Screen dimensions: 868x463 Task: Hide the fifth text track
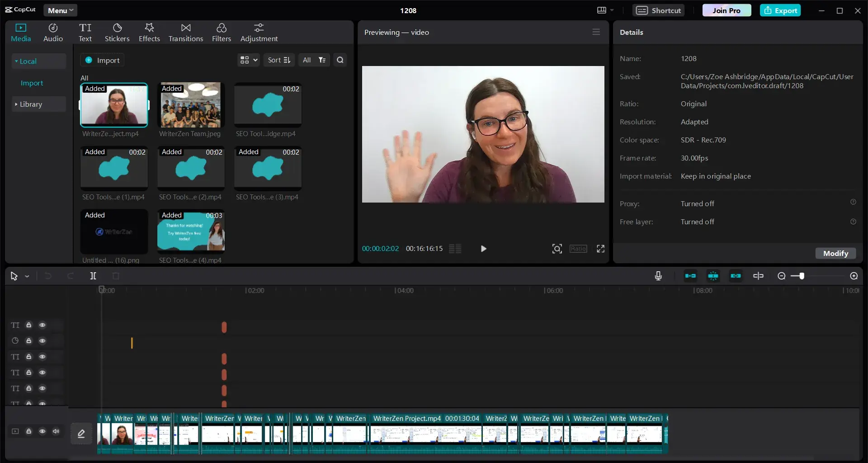click(x=42, y=388)
